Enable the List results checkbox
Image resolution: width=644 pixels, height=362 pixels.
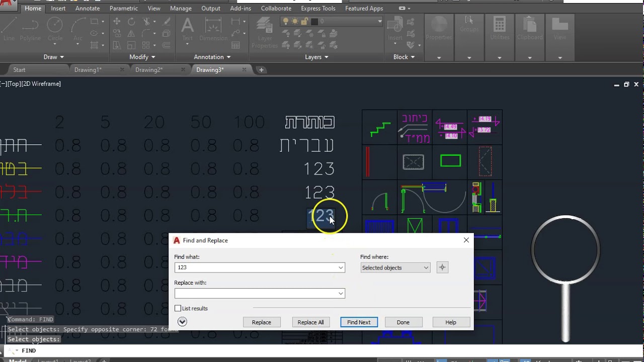[178, 308]
